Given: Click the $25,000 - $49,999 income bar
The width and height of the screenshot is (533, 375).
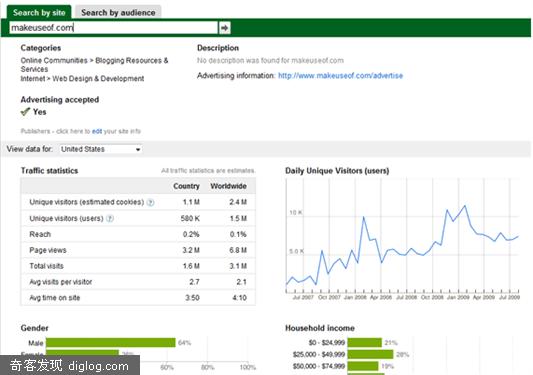Looking at the screenshot, I should click(x=371, y=354).
